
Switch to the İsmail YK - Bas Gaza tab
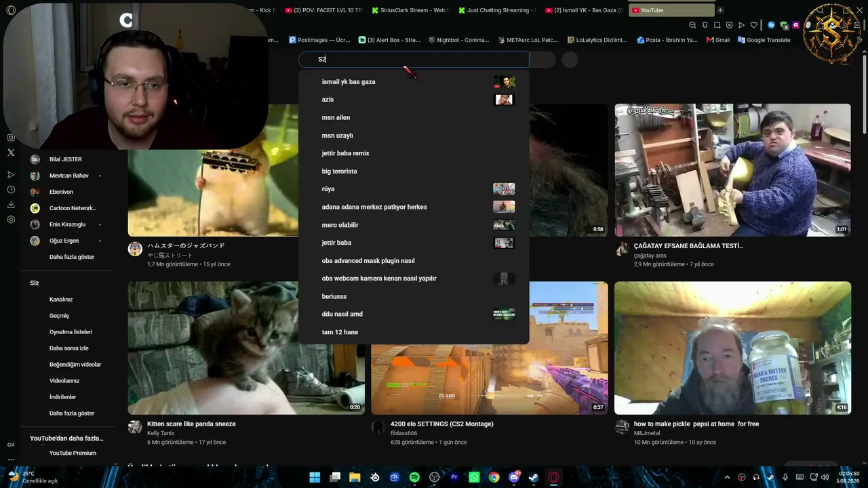pos(585,10)
